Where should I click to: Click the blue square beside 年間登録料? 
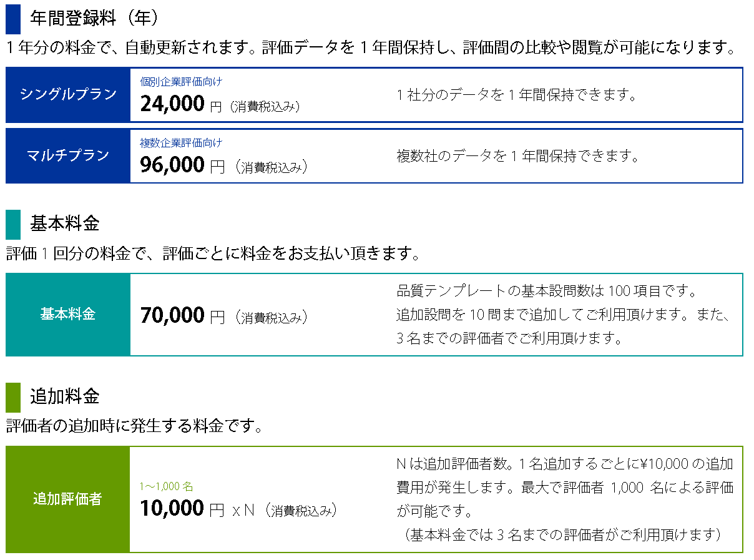(13, 19)
